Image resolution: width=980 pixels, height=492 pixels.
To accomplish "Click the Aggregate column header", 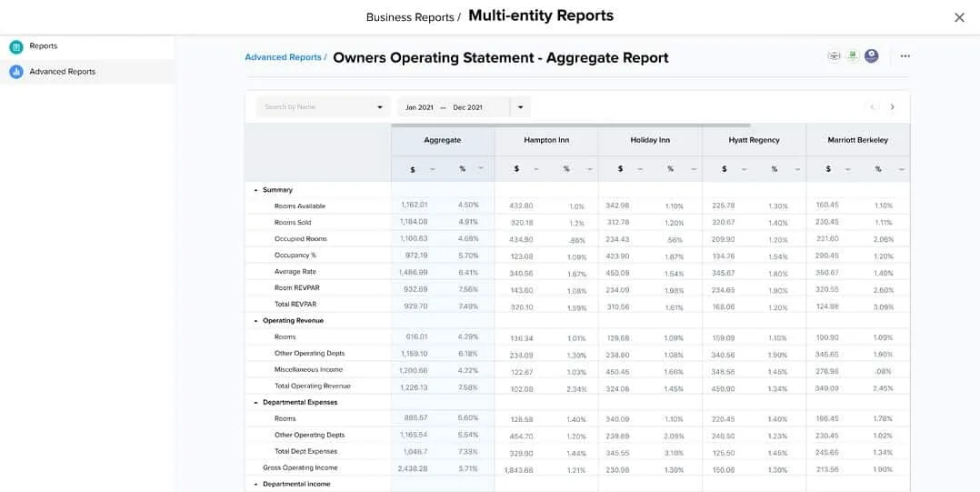I will pos(443,141).
